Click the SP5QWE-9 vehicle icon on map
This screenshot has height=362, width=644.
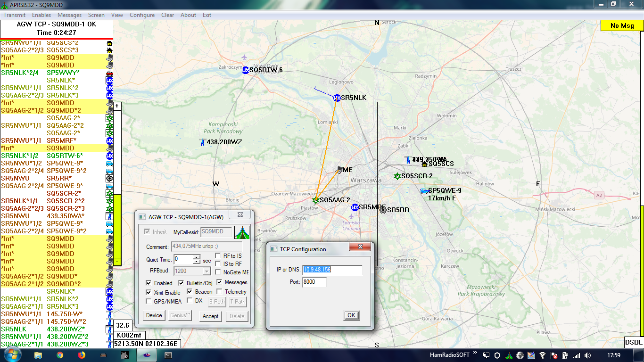coord(424,191)
